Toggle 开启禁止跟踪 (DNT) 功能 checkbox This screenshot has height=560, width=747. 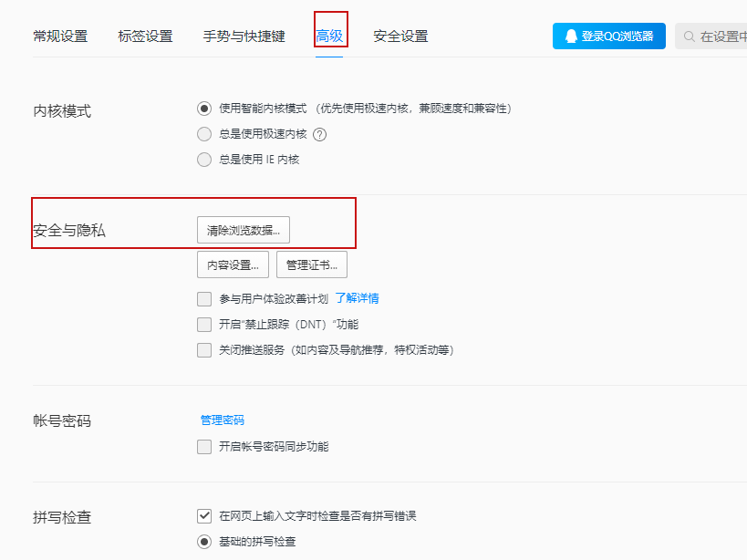click(204, 325)
